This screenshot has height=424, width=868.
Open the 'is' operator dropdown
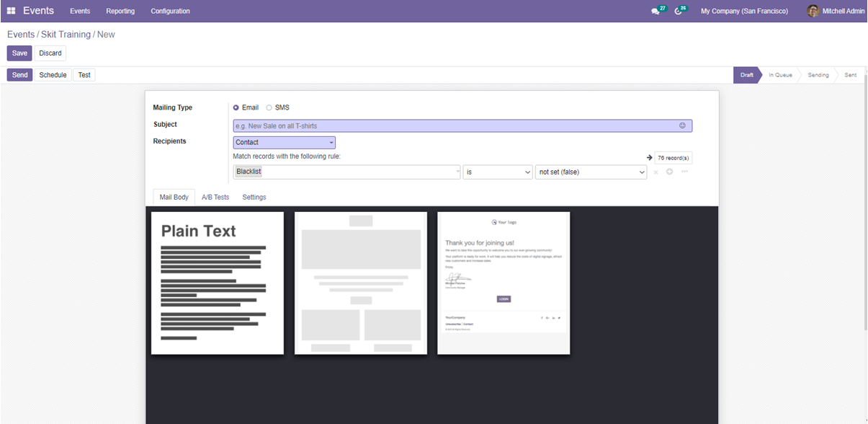click(x=497, y=172)
